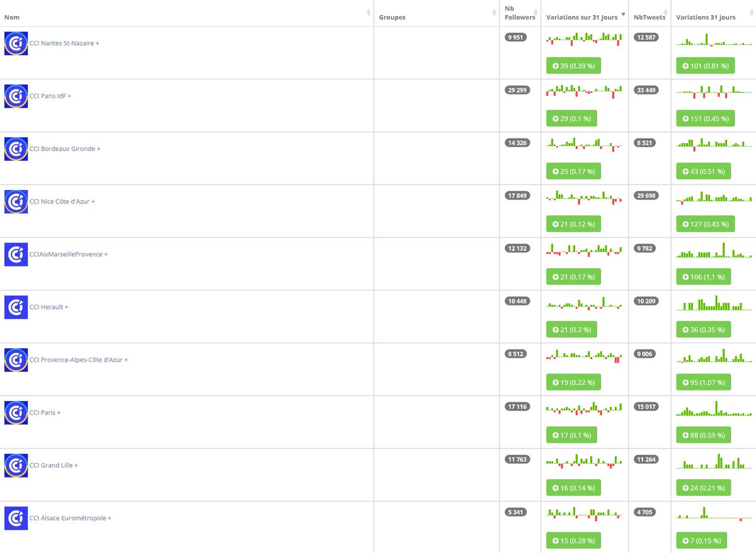The image size is (756, 553).
Task: Open the CCI Grand Lille + link
Action: (x=54, y=465)
